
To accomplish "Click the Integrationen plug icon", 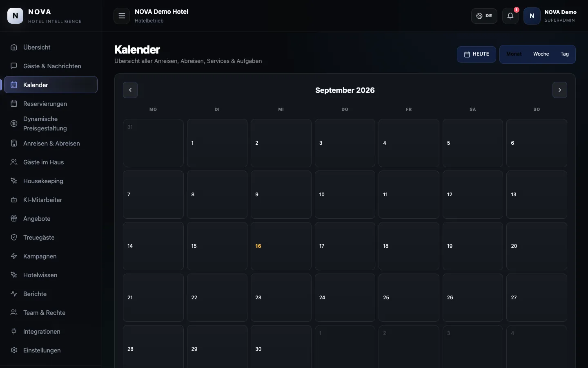I will click(14, 331).
